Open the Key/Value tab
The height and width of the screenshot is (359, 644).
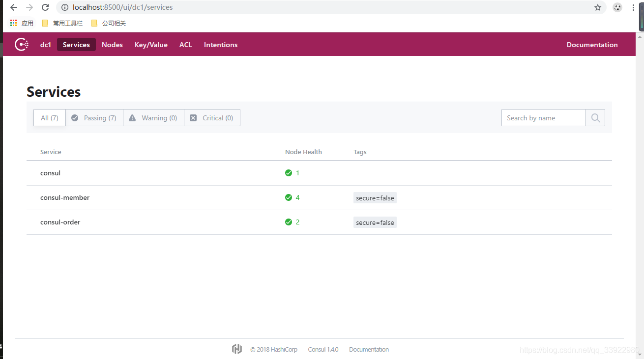(x=151, y=45)
